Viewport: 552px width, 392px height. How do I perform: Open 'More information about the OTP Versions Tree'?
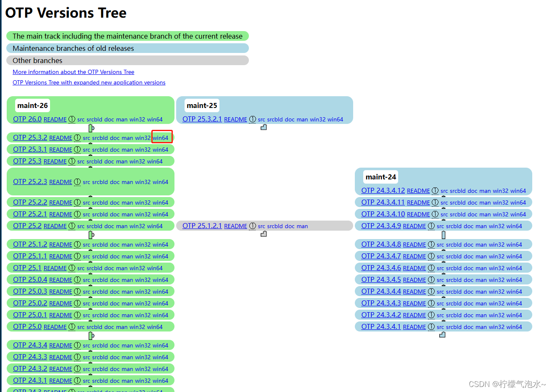pyautogui.click(x=74, y=72)
